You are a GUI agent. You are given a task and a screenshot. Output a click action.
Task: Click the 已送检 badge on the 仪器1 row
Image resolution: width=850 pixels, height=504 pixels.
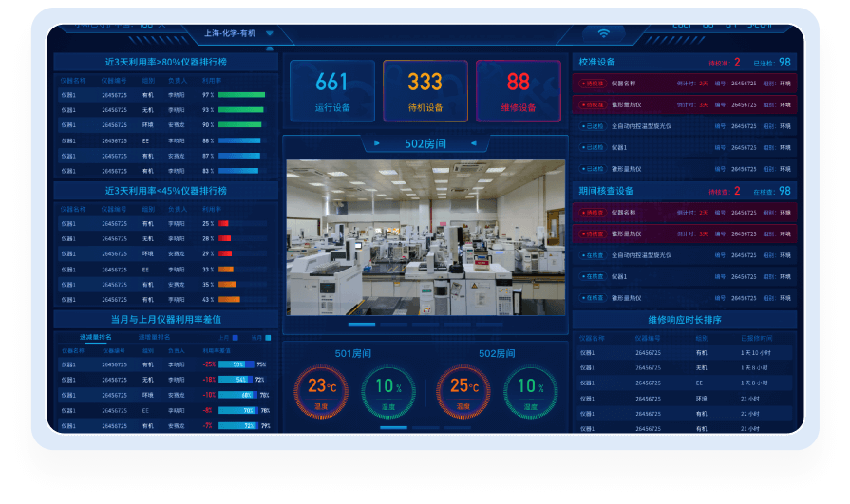pos(593,147)
